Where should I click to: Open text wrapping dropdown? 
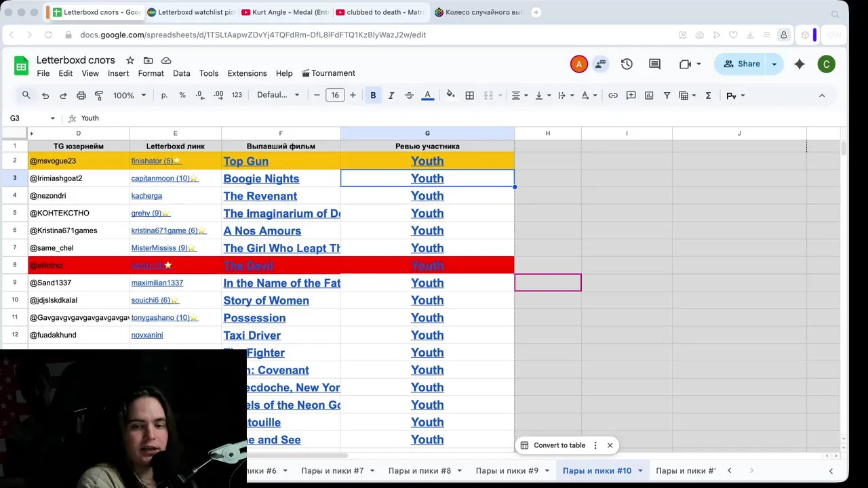(x=566, y=96)
